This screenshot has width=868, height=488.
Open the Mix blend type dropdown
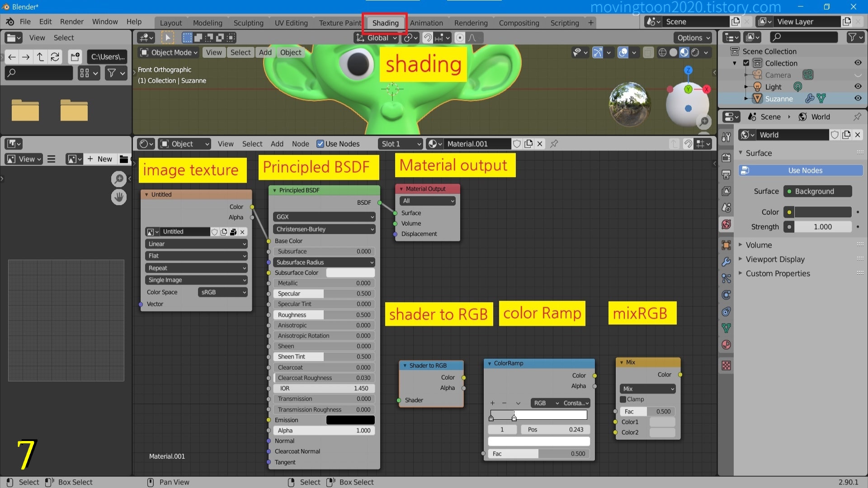(x=648, y=389)
